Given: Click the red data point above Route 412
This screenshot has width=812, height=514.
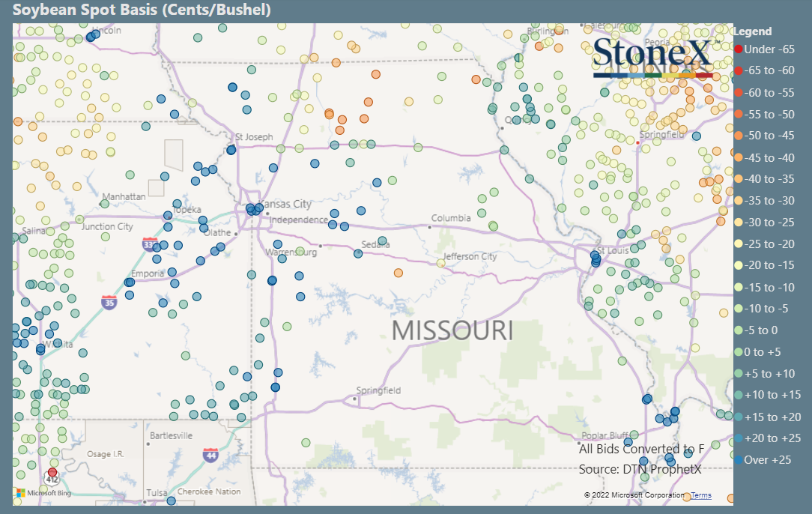Looking at the screenshot, I should 52,473.
